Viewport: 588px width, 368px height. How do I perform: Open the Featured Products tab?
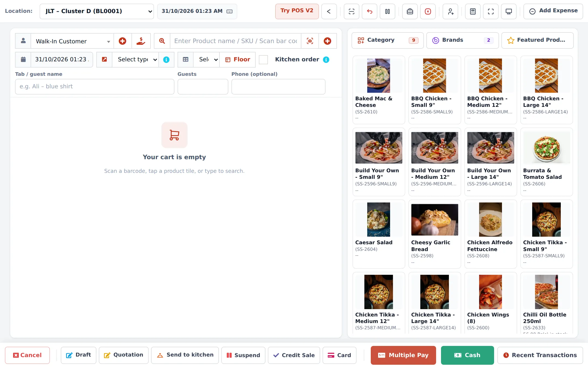click(x=537, y=40)
